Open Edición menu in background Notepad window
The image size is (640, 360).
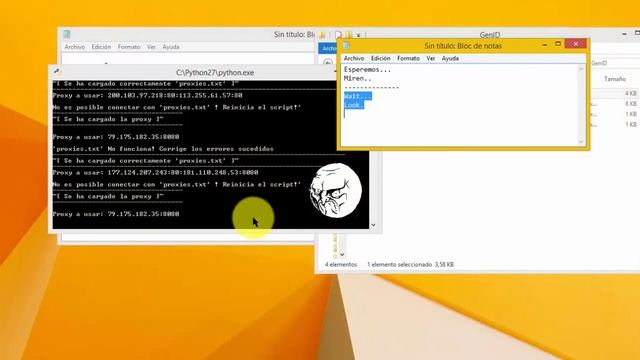[x=101, y=47]
